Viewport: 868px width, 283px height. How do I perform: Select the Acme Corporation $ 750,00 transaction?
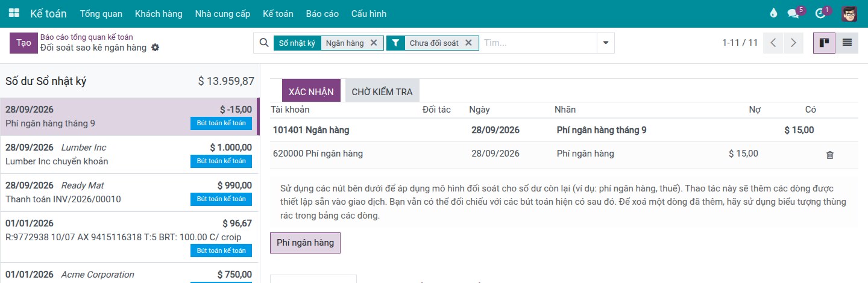pos(130,273)
